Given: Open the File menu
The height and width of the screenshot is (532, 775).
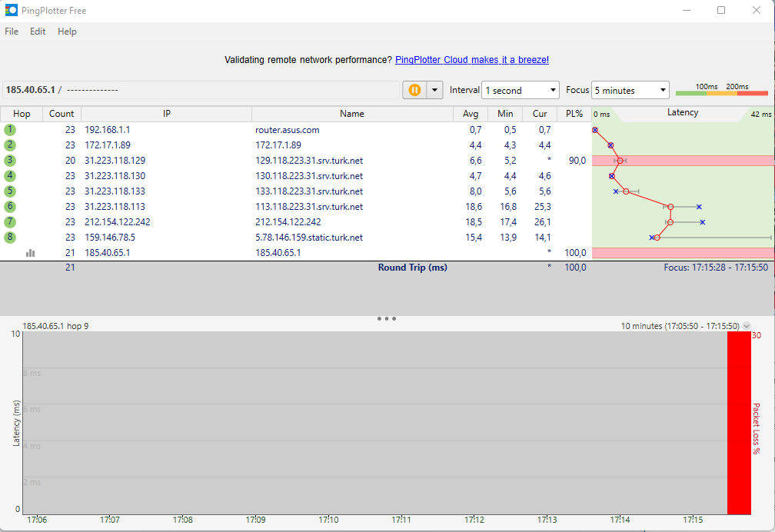Looking at the screenshot, I should 12,32.
